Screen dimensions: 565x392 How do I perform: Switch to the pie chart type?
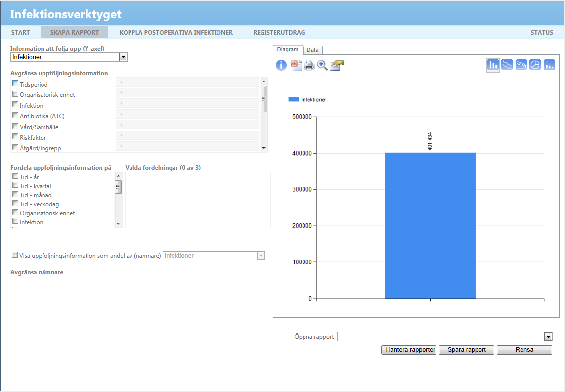535,65
